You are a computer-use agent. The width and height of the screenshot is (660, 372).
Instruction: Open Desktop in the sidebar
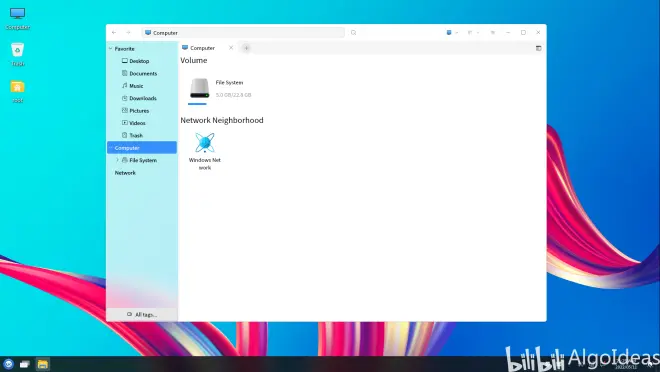click(x=136, y=61)
